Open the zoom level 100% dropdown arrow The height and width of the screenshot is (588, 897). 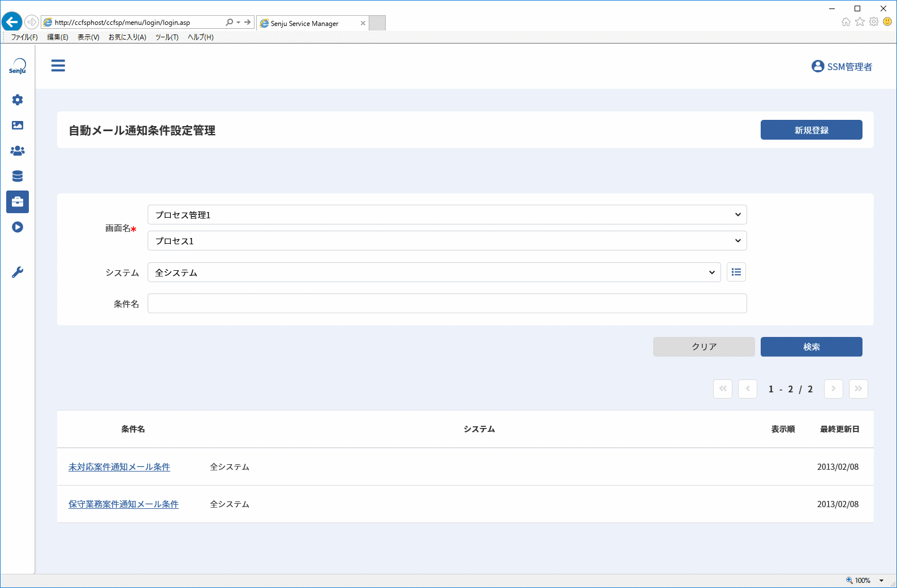point(881,581)
